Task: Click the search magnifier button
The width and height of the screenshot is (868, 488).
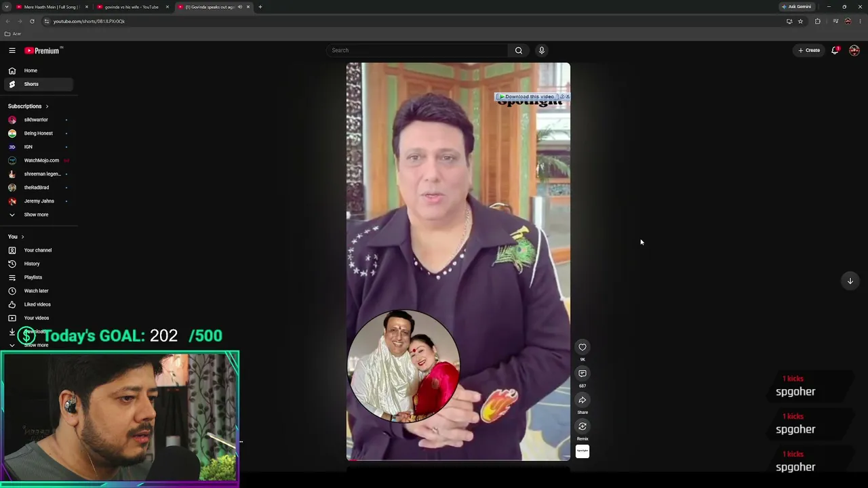Action: (x=519, y=50)
